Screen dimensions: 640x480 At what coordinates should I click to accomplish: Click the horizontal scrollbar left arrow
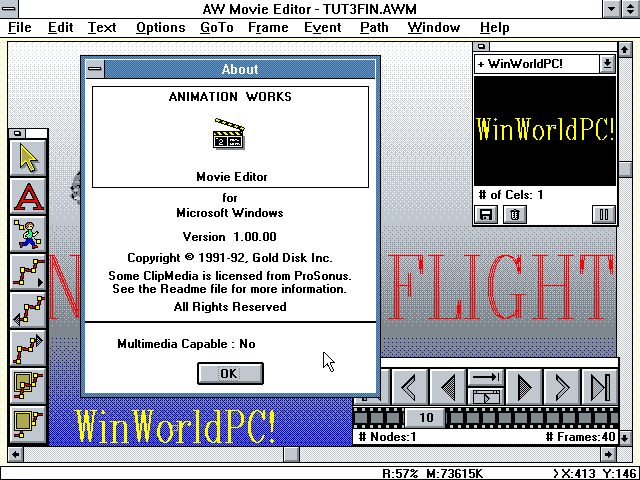point(16,454)
